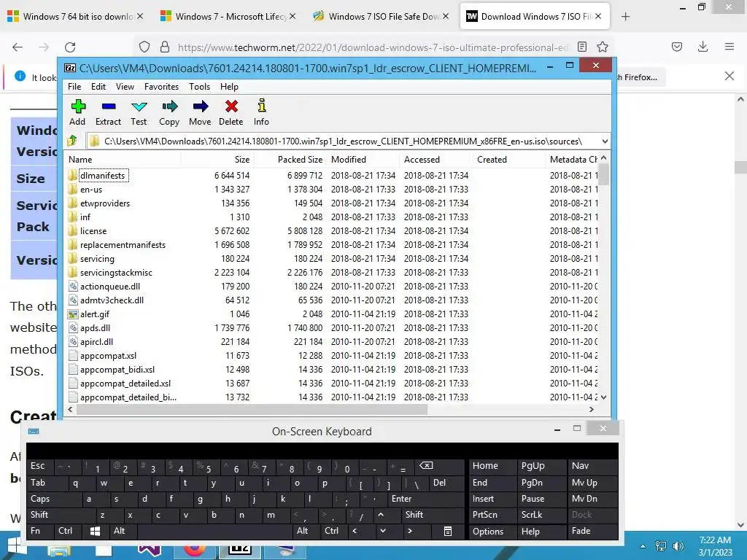Click the Firefox URL address field

coord(373,47)
